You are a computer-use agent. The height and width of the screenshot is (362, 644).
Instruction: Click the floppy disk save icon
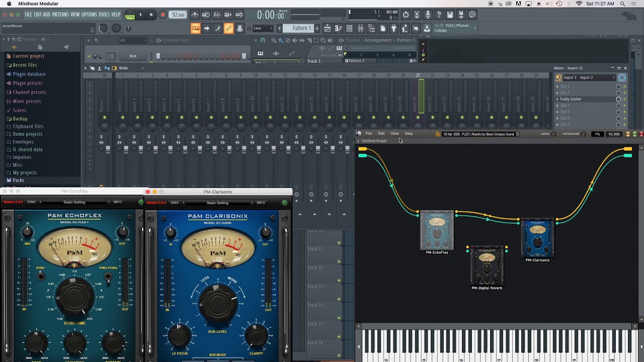tap(450, 15)
